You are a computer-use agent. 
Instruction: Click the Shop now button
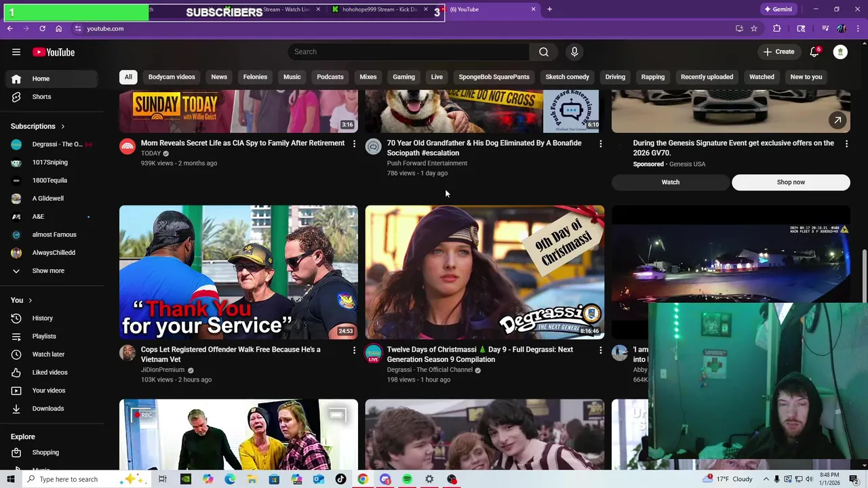click(791, 182)
